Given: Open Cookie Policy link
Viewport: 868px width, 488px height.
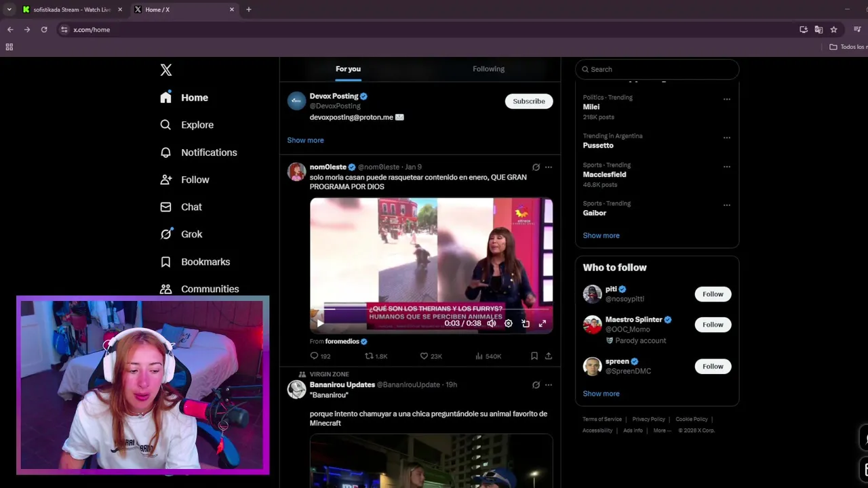Looking at the screenshot, I should tap(692, 420).
